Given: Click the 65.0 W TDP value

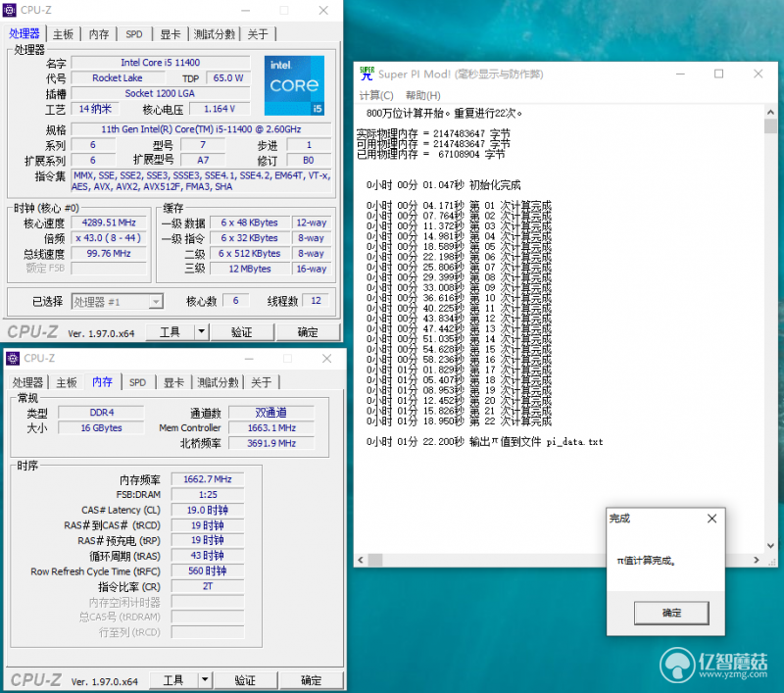Looking at the screenshot, I should (228, 78).
